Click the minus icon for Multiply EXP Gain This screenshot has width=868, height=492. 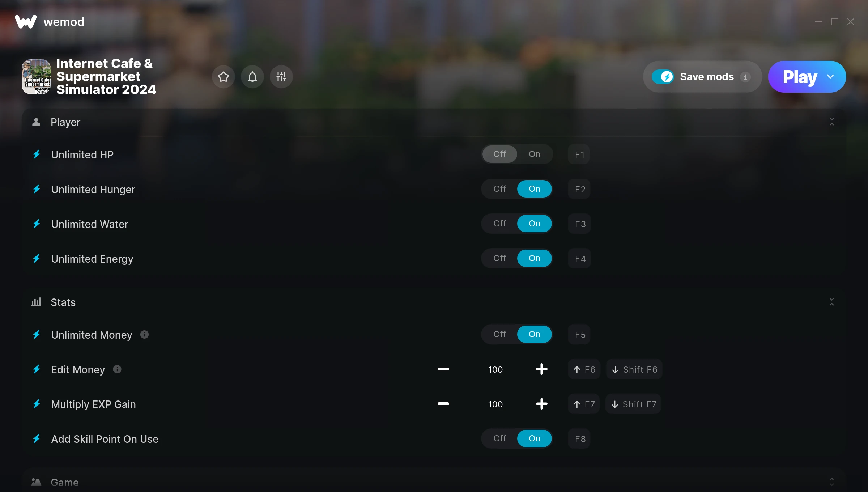[443, 404]
